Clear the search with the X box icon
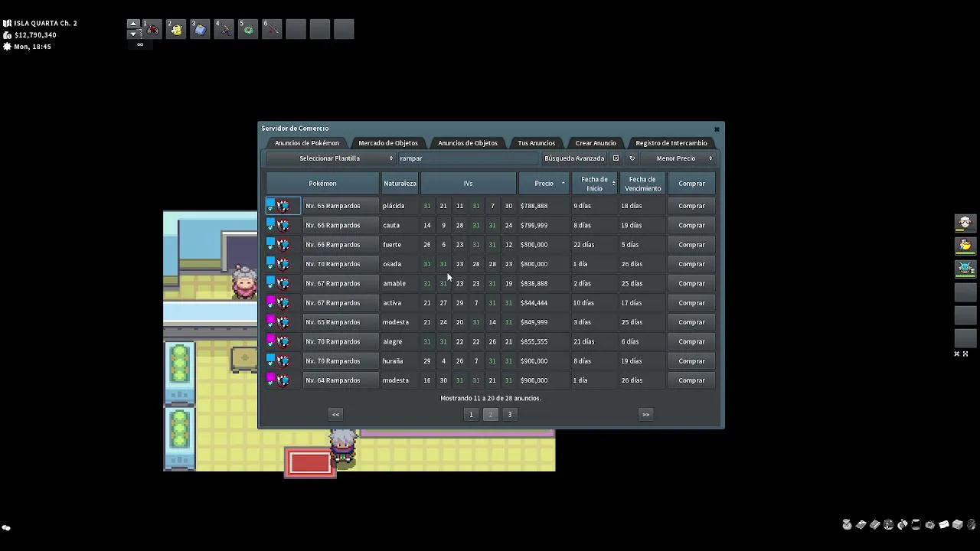The height and width of the screenshot is (551, 980). (x=616, y=158)
